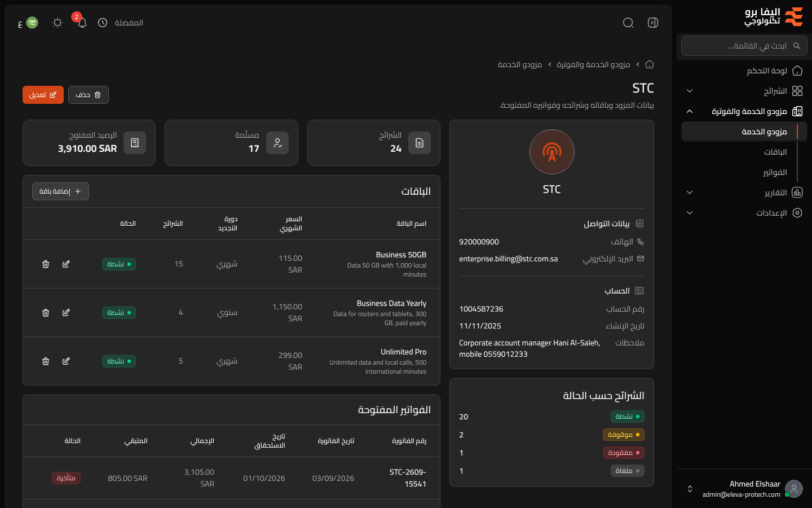Expand the الإعدادات sidebar menu
Viewport: 812px width, 508px height.
[744, 213]
